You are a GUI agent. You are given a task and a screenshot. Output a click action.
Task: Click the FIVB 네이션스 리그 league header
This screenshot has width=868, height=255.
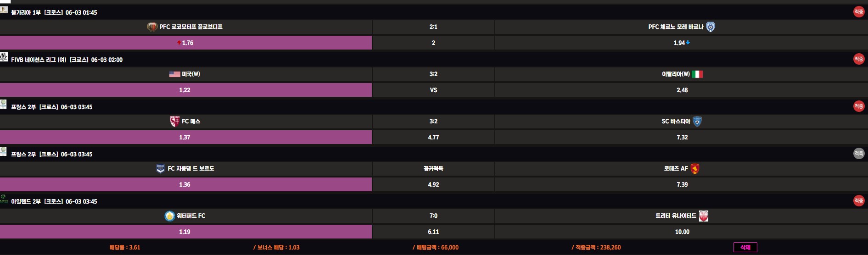pos(67,60)
